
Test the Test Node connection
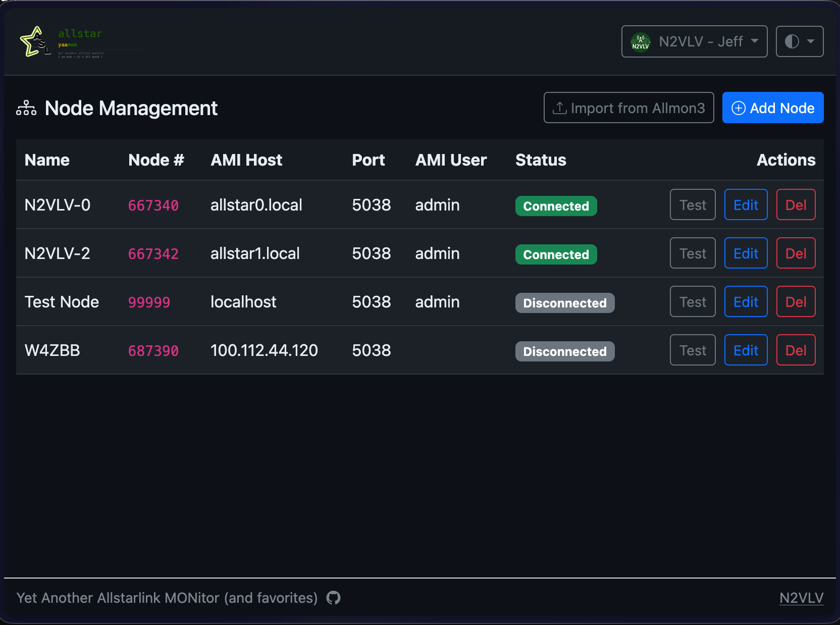coord(693,301)
